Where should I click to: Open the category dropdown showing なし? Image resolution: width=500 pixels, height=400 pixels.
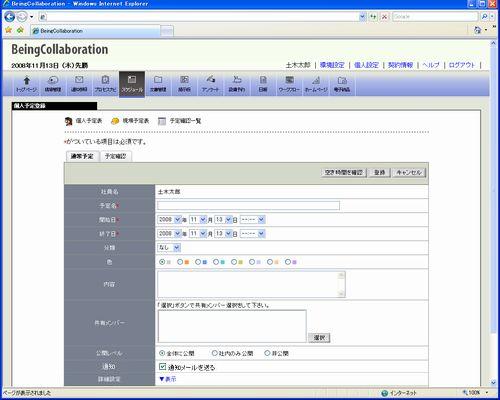click(169, 248)
